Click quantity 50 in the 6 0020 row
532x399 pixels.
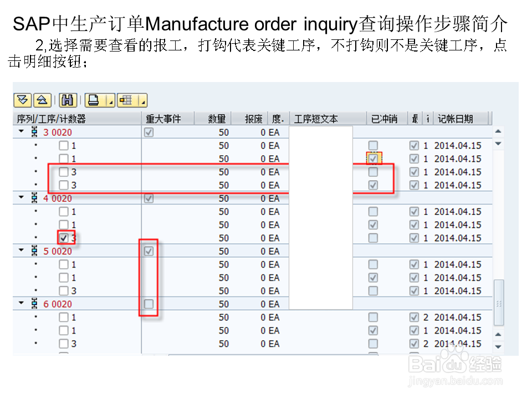223,304
